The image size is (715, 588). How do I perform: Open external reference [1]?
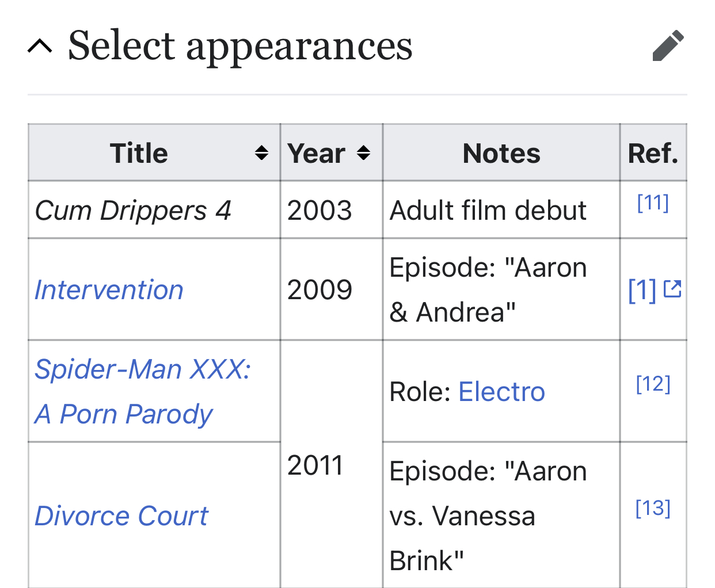(642, 289)
